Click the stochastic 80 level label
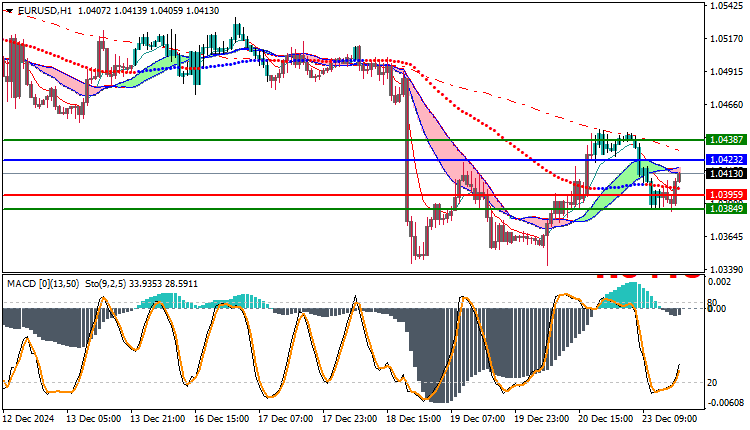The image size is (750, 430). [x=711, y=303]
